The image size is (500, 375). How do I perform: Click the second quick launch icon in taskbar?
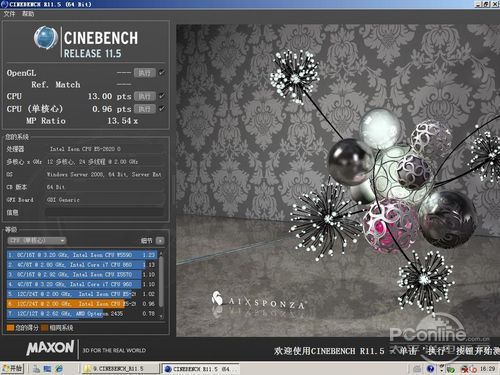(47, 369)
